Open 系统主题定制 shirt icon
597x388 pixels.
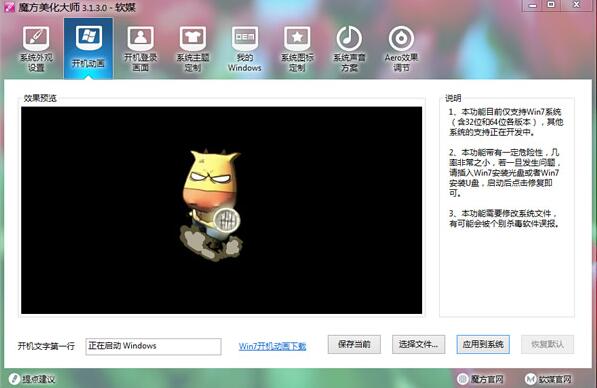(193, 39)
